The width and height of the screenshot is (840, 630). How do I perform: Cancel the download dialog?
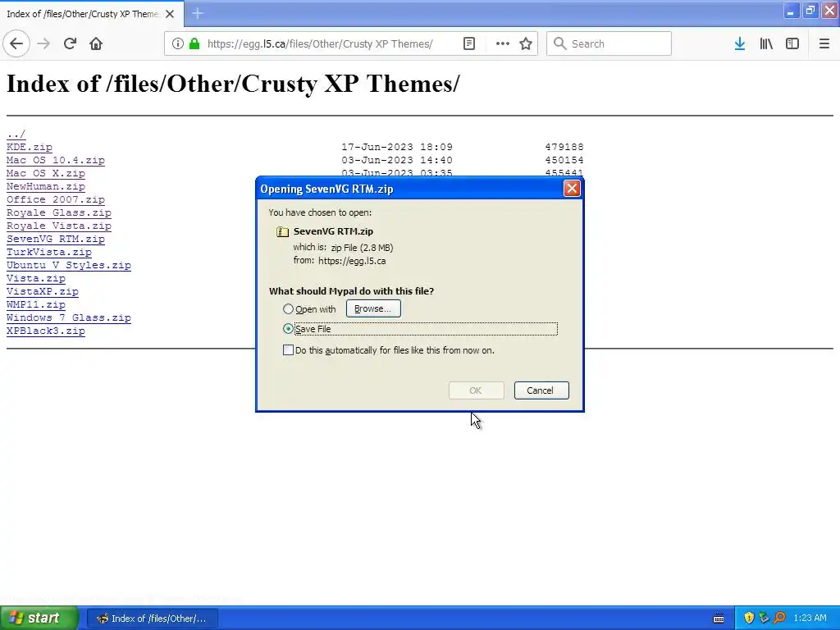click(541, 390)
